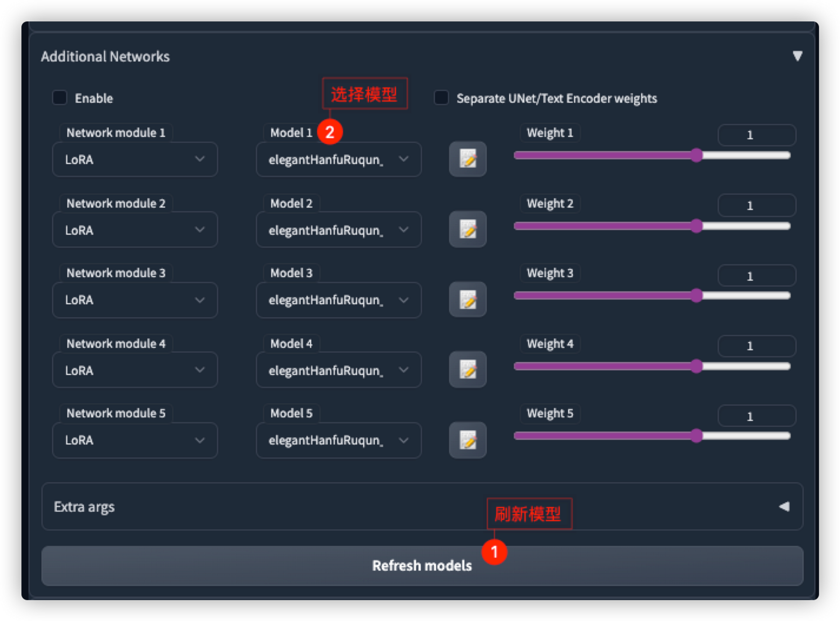Enable the Additional Networks checkbox
Screen dimensions: 840x621
click(x=60, y=98)
